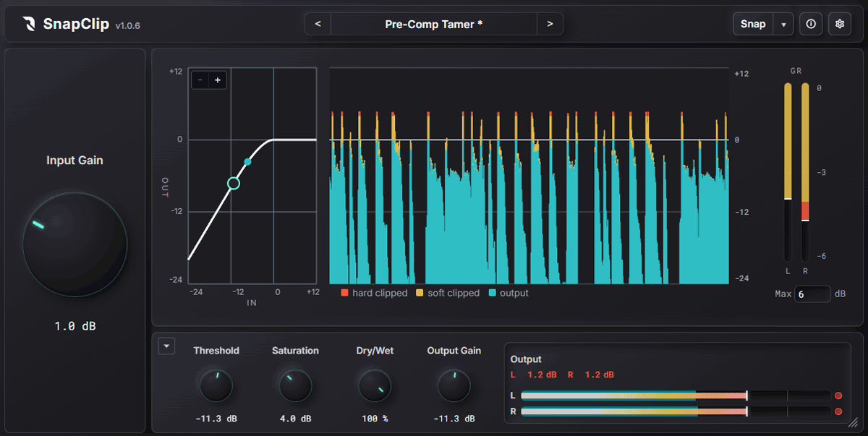This screenshot has width=868, height=436.
Task: Click the L output level meter
Action: [676, 396]
